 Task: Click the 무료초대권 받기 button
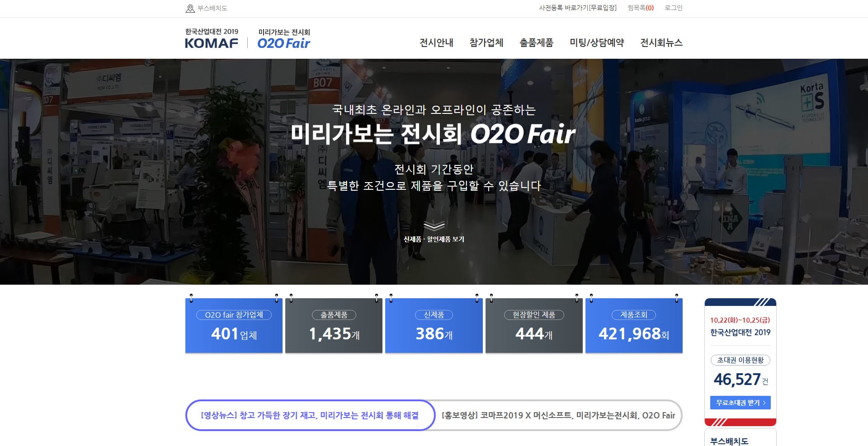point(741,403)
